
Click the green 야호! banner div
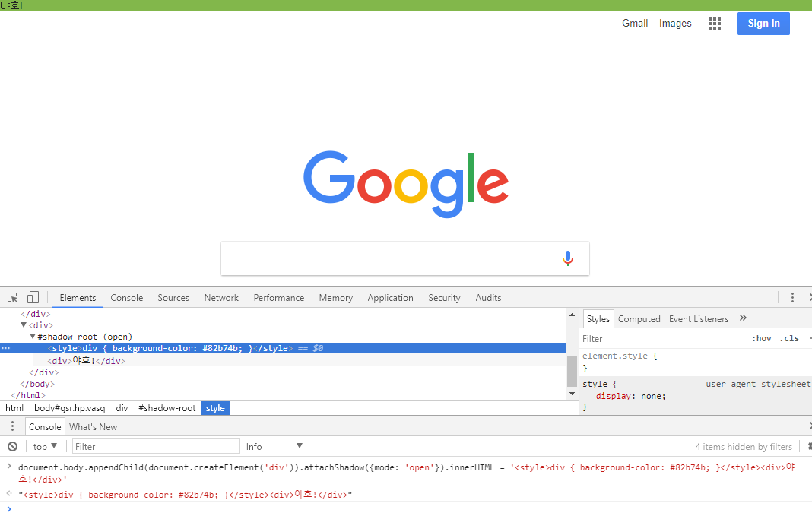coord(406,5)
